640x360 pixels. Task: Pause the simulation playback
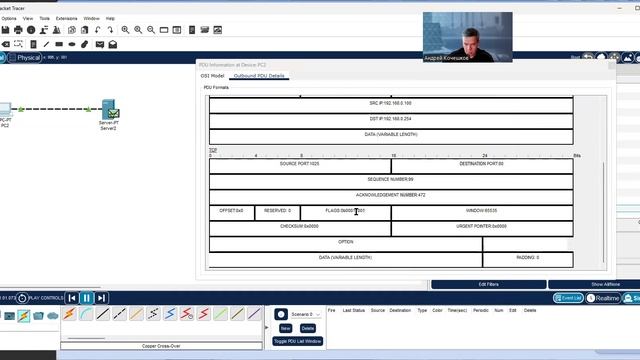click(x=87, y=298)
